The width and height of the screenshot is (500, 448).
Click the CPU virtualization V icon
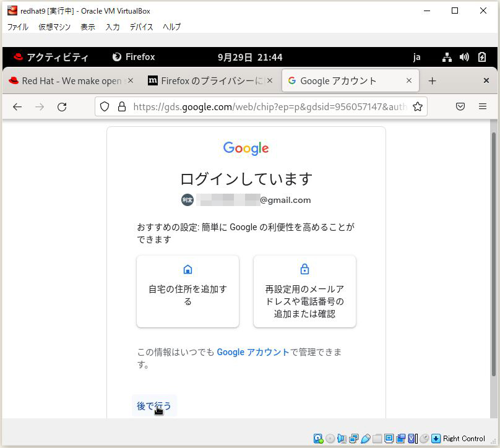coord(412,439)
